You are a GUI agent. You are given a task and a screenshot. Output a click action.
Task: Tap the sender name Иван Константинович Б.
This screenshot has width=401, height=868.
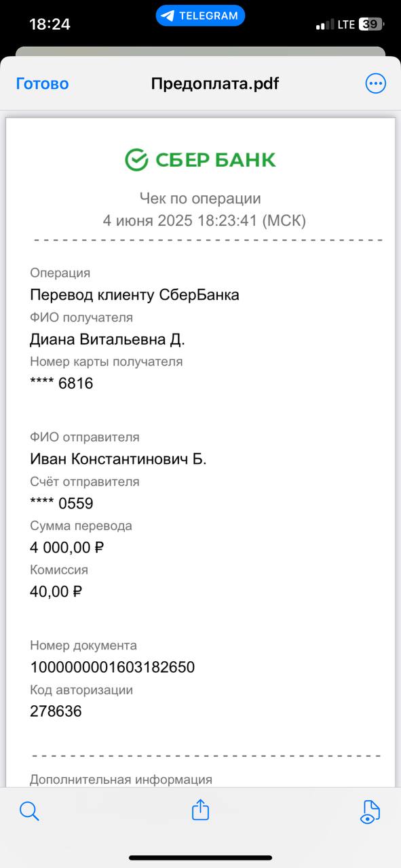(118, 459)
